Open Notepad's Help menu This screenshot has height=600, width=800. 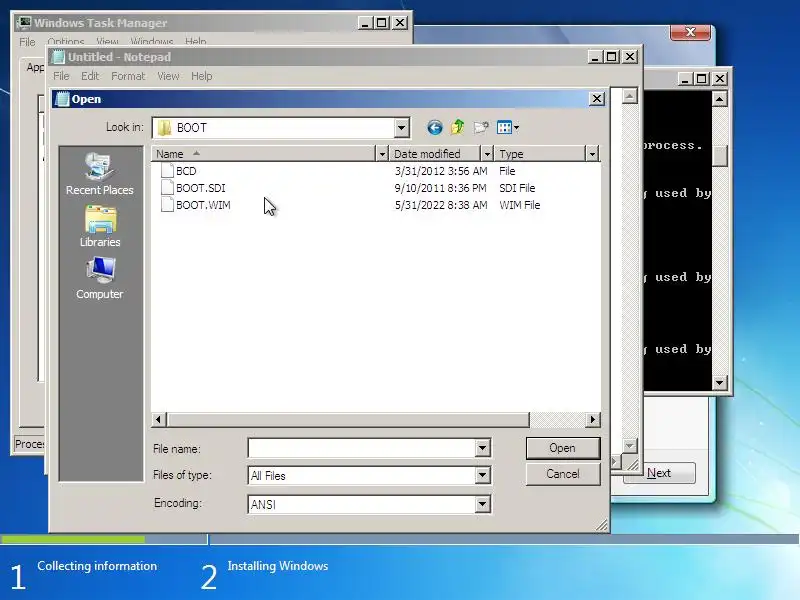[202, 76]
